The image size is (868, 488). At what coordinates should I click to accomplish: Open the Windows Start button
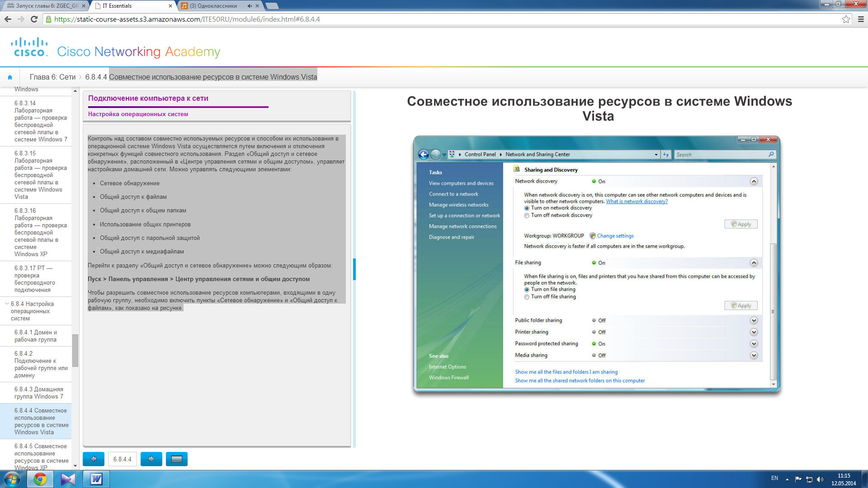click(x=12, y=479)
